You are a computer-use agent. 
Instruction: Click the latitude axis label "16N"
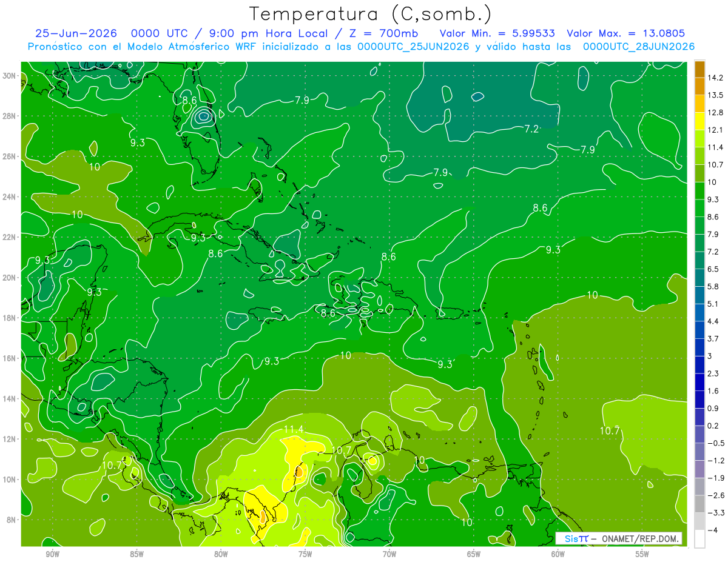[x=9, y=358]
